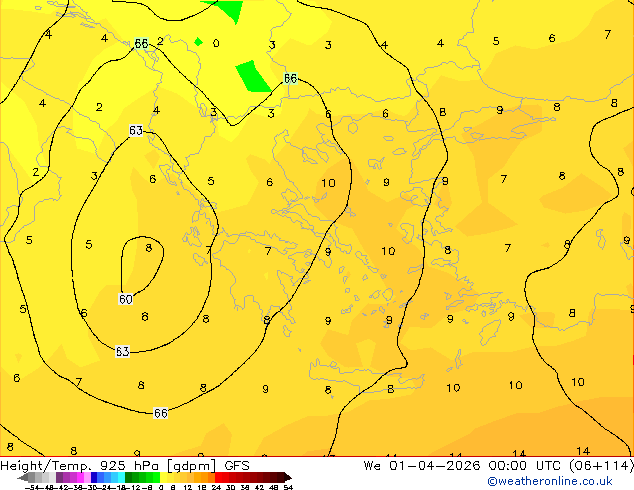This screenshot has width=634, height=490.
Task: Click the 54 label at the legend's right end
Action: (x=288, y=487)
